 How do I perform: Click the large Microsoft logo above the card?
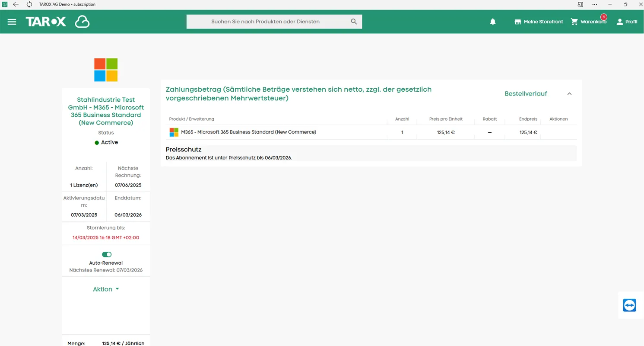point(106,70)
